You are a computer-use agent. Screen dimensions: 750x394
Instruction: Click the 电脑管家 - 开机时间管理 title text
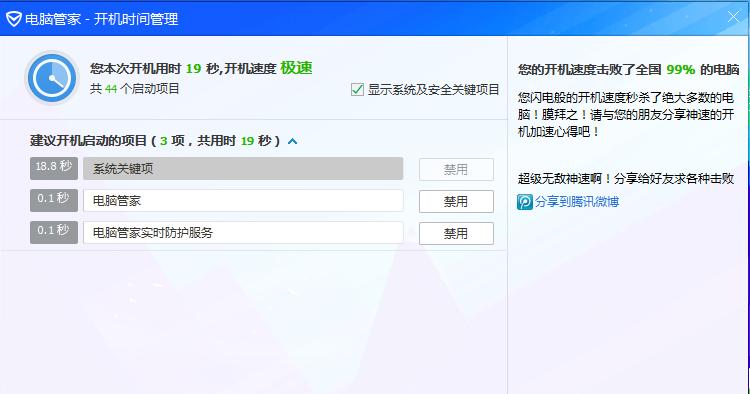pyautogui.click(x=101, y=19)
